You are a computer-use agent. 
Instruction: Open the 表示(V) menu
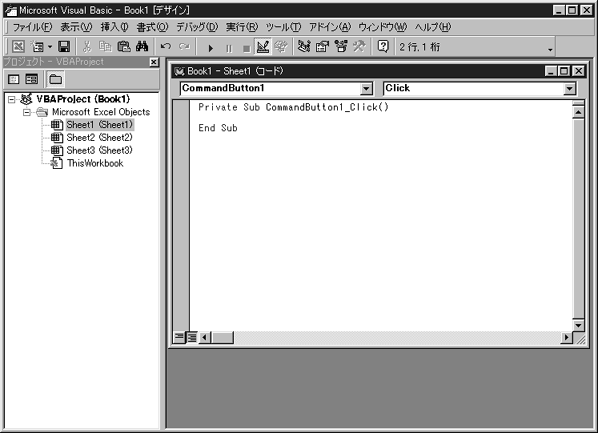click(76, 27)
